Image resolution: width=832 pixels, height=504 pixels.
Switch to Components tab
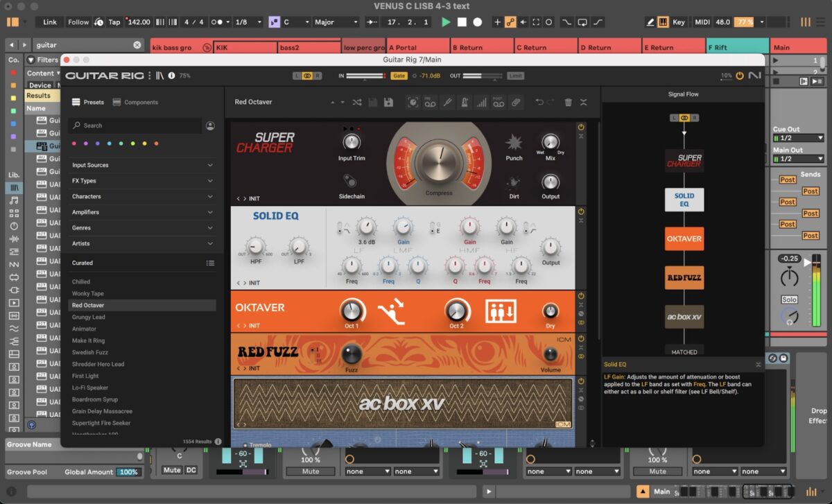click(x=135, y=102)
